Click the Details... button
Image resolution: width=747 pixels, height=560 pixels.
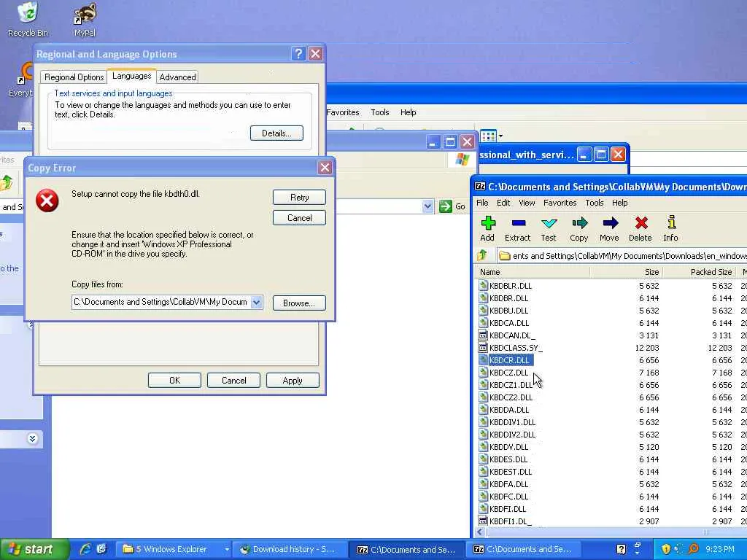tap(276, 133)
